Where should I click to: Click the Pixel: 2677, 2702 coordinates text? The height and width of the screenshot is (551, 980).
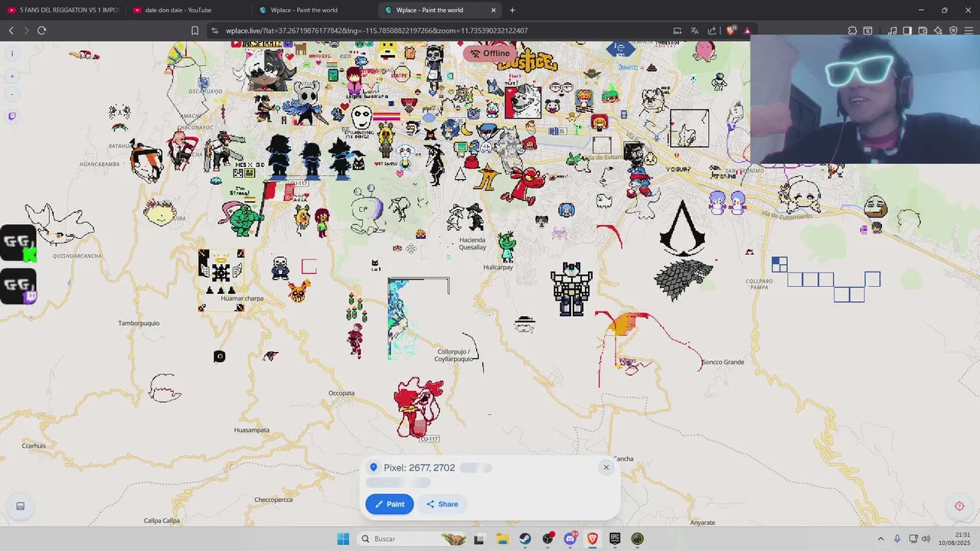point(420,468)
